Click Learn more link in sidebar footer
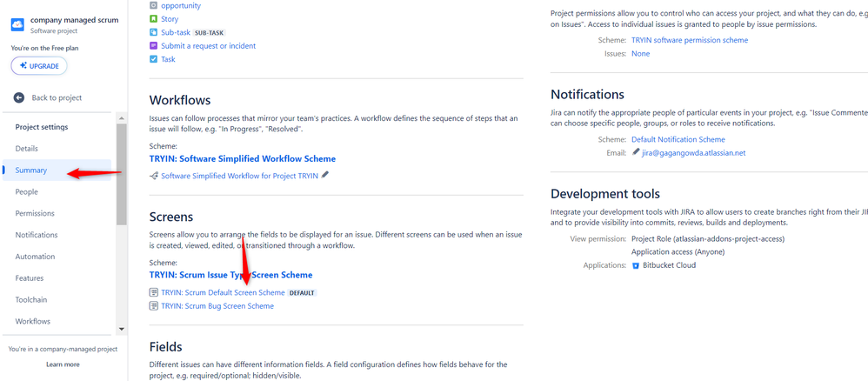This screenshot has width=868, height=381. [63, 364]
